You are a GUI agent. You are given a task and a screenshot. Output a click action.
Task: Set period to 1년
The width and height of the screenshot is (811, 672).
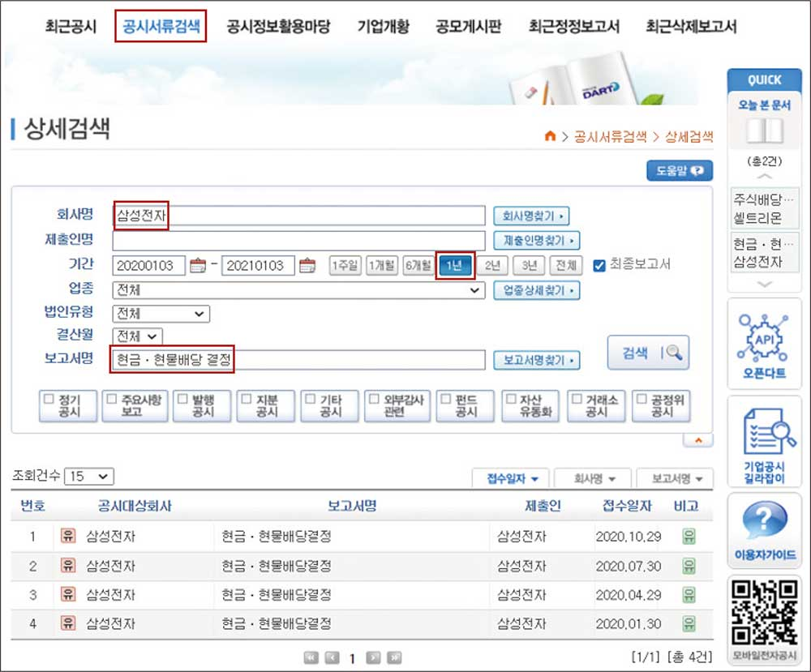tap(455, 266)
